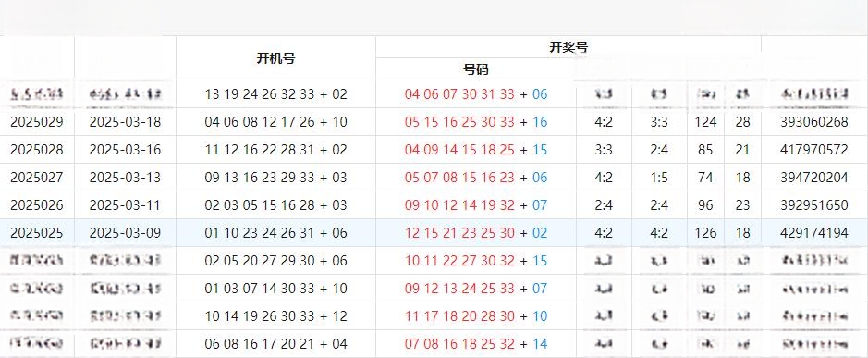Click ratio 1:5 in row 2025027

[659, 178]
